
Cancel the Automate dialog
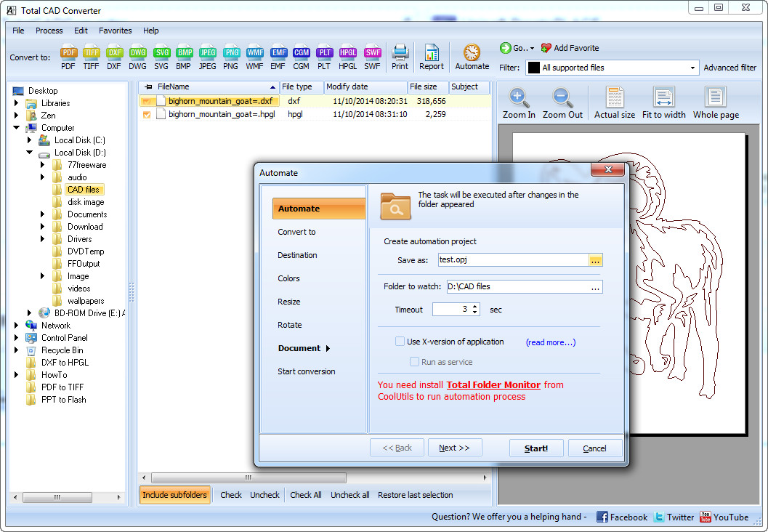[x=594, y=448]
